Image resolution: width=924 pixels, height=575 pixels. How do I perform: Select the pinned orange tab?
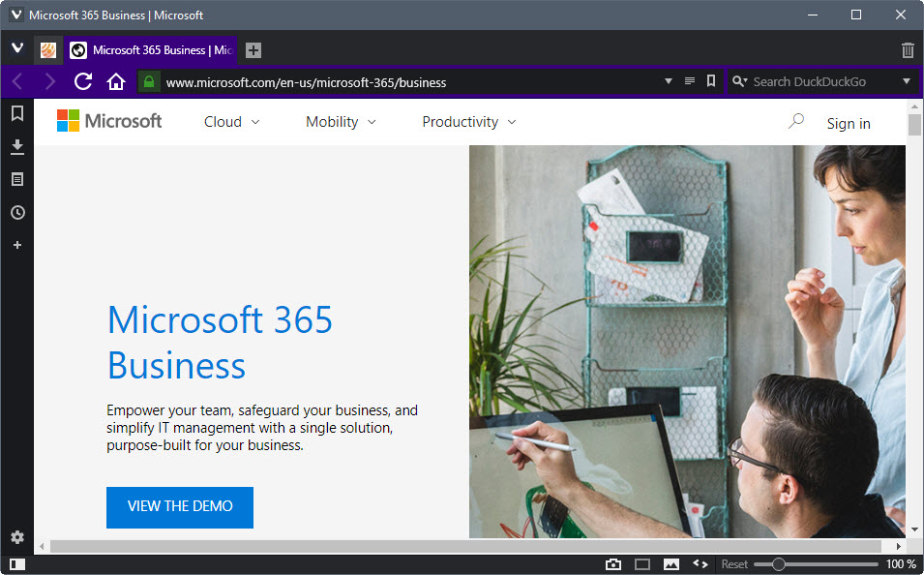[48, 50]
